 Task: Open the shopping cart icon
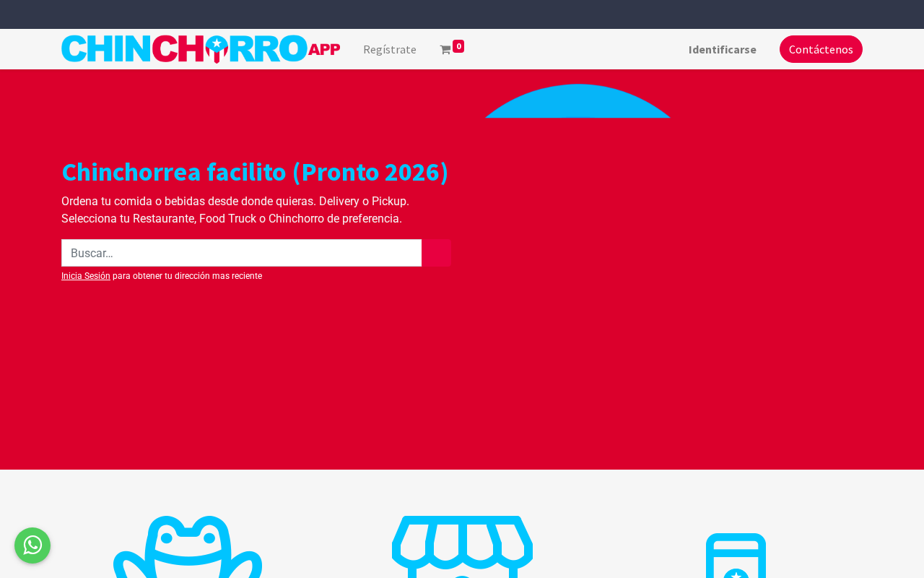pos(445,50)
